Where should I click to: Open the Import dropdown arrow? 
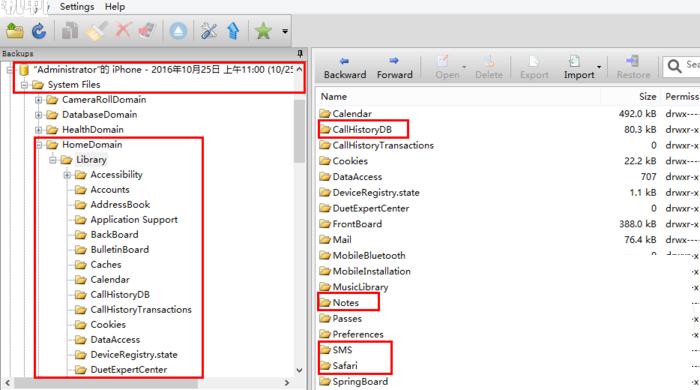point(599,67)
